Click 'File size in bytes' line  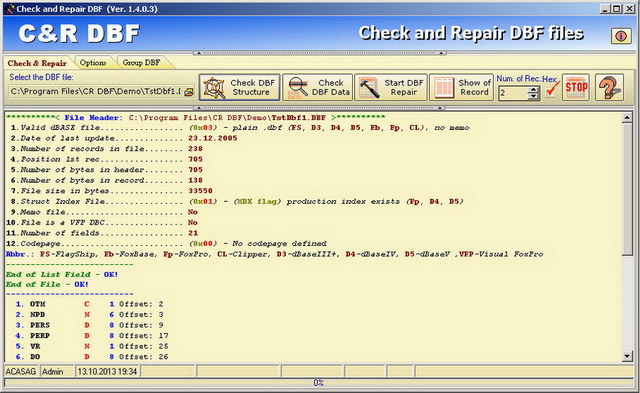pos(111,191)
